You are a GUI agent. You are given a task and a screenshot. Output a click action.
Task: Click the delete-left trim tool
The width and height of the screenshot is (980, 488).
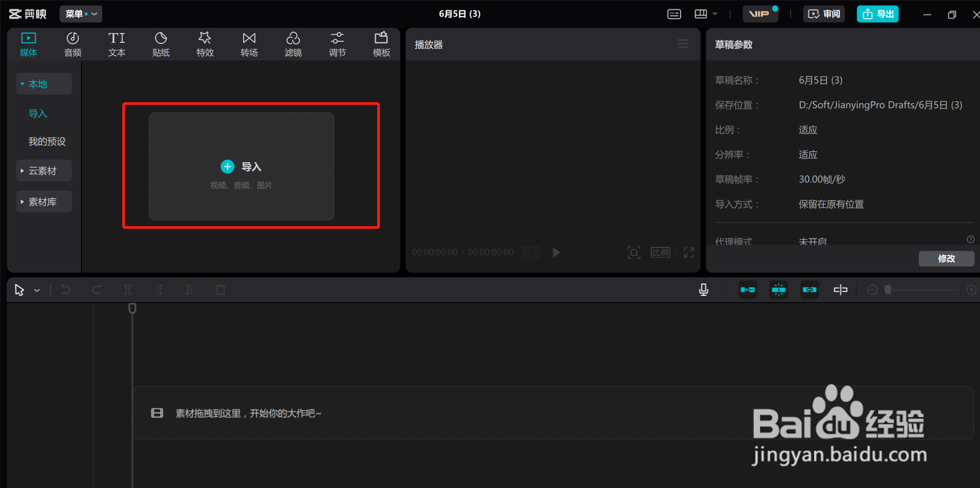(x=158, y=290)
